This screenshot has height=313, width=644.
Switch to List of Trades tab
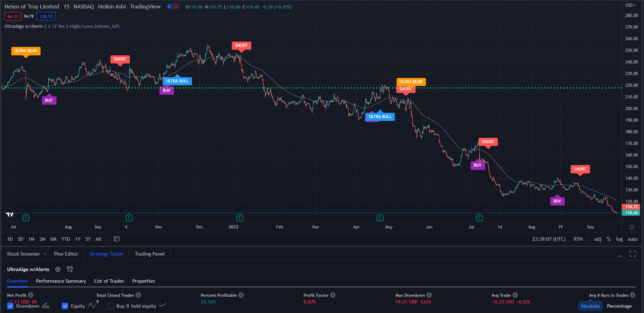(x=109, y=281)
